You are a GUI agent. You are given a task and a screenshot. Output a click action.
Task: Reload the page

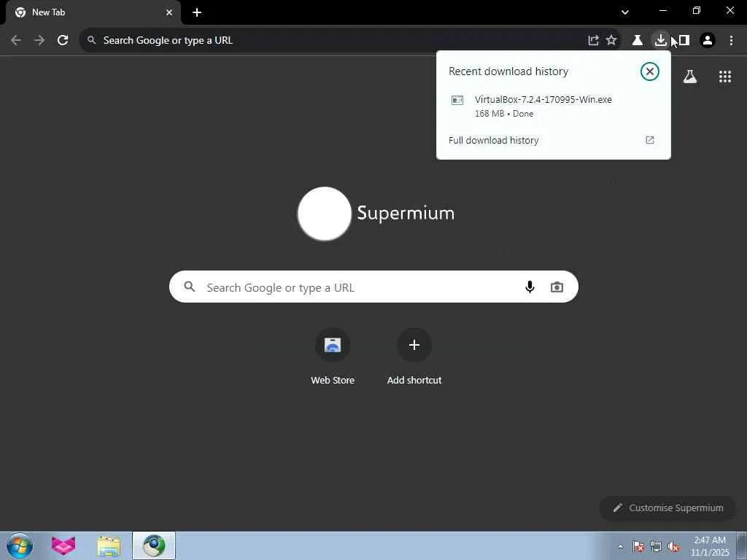(x=63, y=41)
